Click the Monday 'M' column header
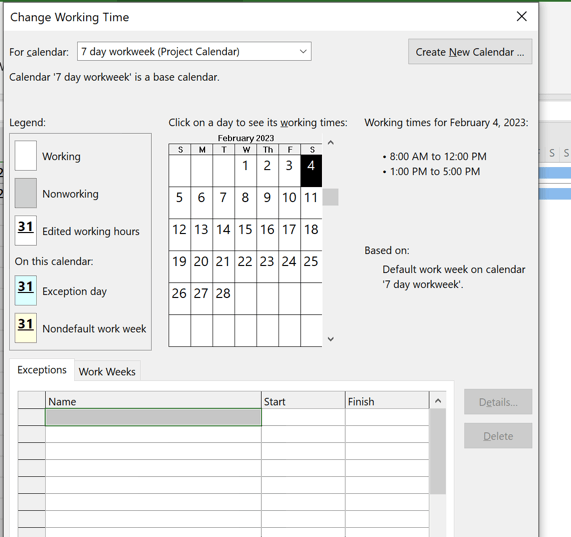The width and height of the screenshot is (571, 537). (202, 149)
